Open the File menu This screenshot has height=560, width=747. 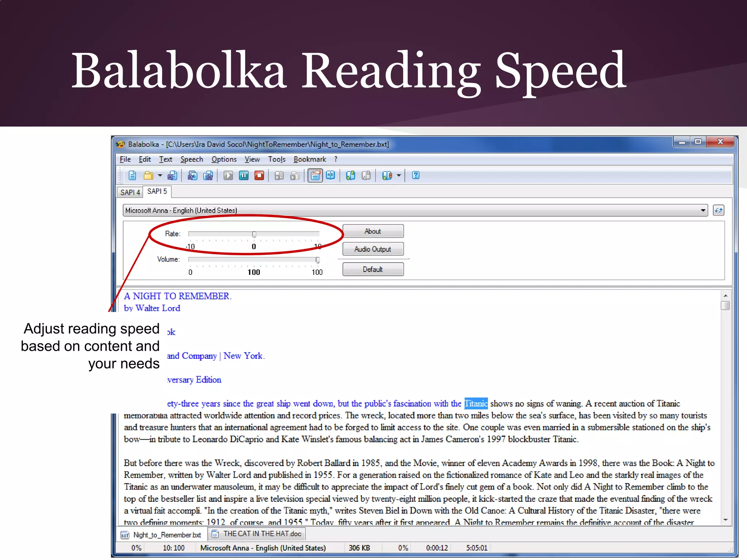point(125,159)
